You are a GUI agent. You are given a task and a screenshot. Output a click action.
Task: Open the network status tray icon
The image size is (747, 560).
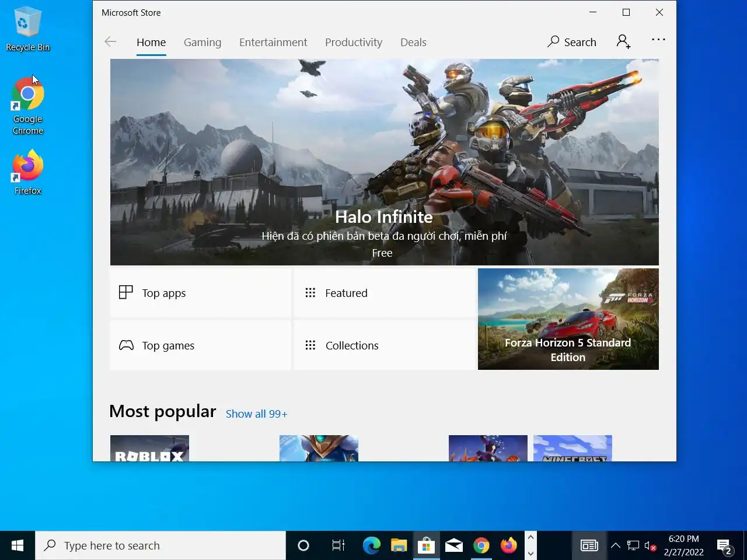tap(633, 545)
